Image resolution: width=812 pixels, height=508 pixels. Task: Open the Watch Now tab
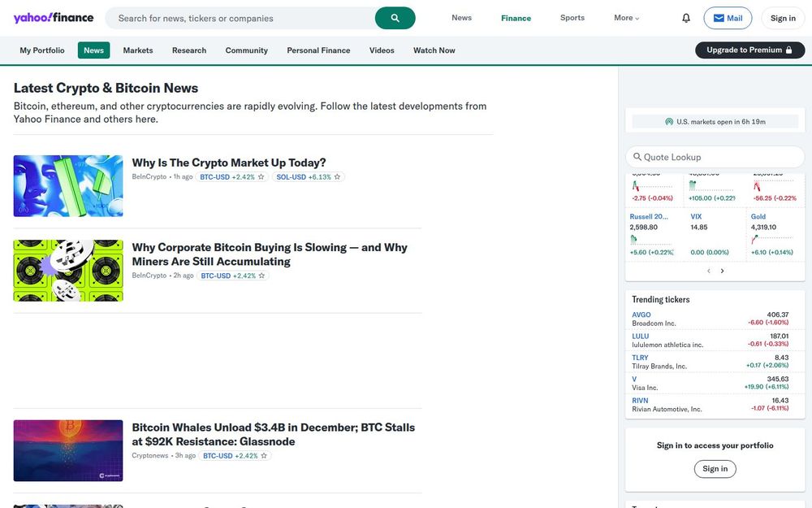pyautogui.click(x=434, y=50)
